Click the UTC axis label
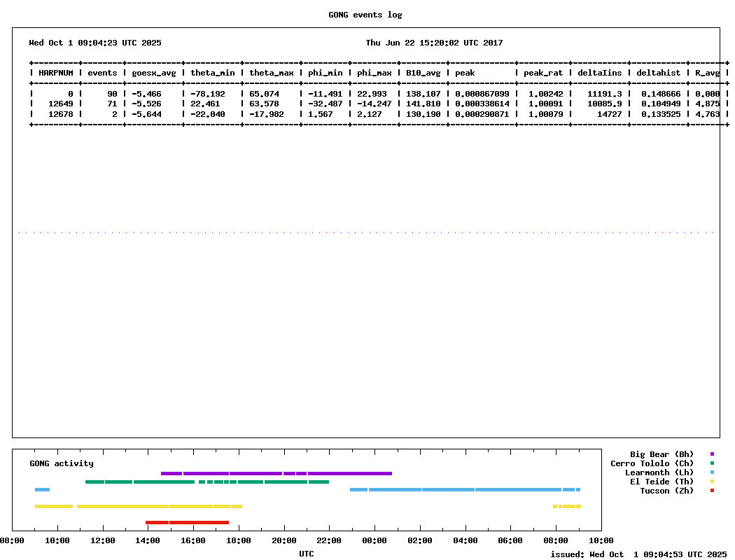This screenshot has height=560, width=735. point(307,554)
